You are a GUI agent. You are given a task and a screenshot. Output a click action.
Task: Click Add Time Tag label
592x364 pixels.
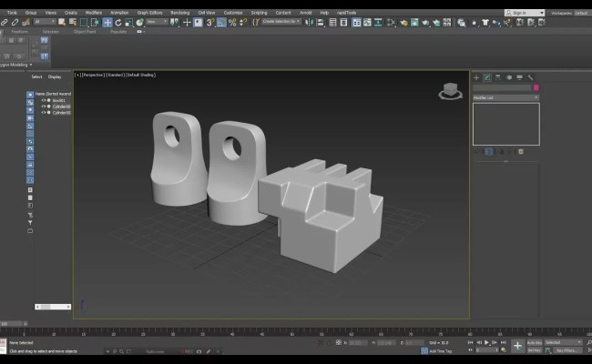pos(440,351)
